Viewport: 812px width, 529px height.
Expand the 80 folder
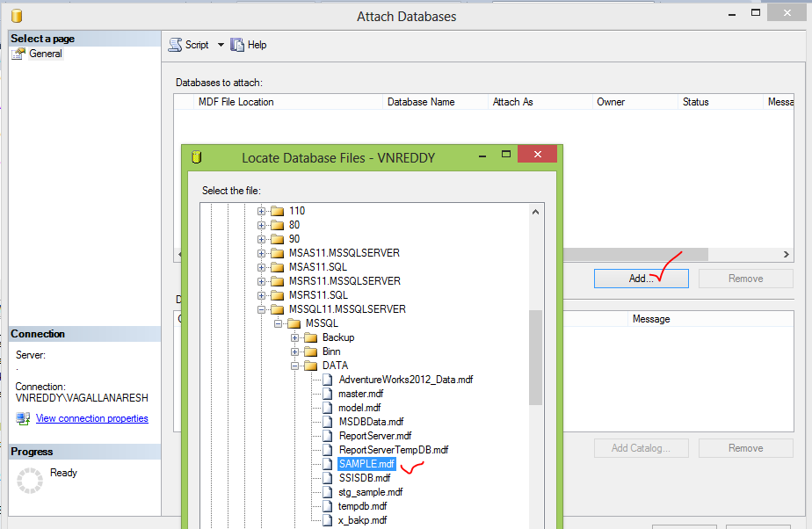(262, 225)
